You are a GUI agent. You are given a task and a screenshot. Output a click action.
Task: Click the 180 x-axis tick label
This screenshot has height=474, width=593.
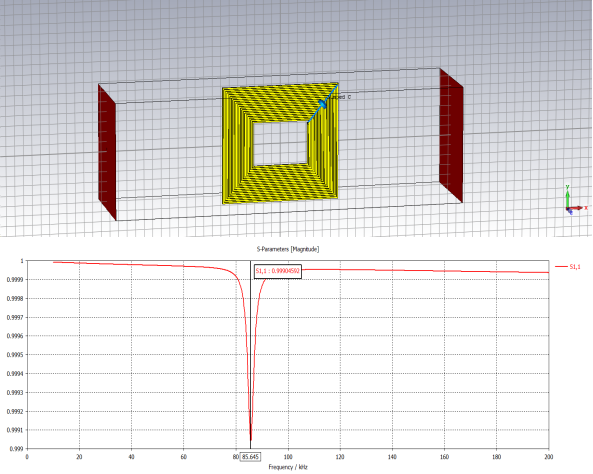point(497,457)
